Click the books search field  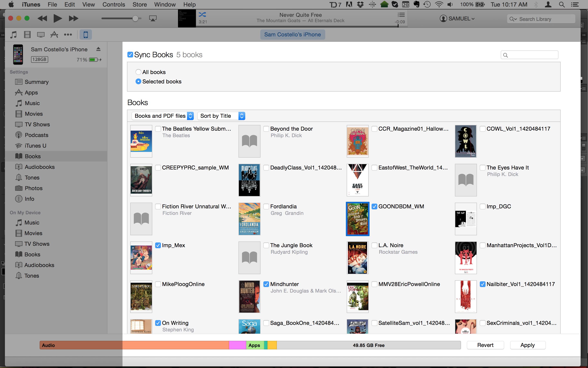point(529,55)
